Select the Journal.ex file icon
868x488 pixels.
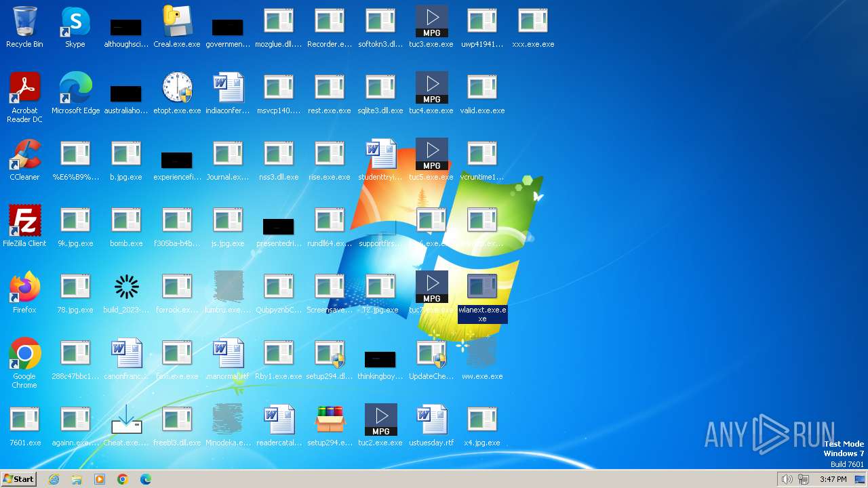coord(228,155)
